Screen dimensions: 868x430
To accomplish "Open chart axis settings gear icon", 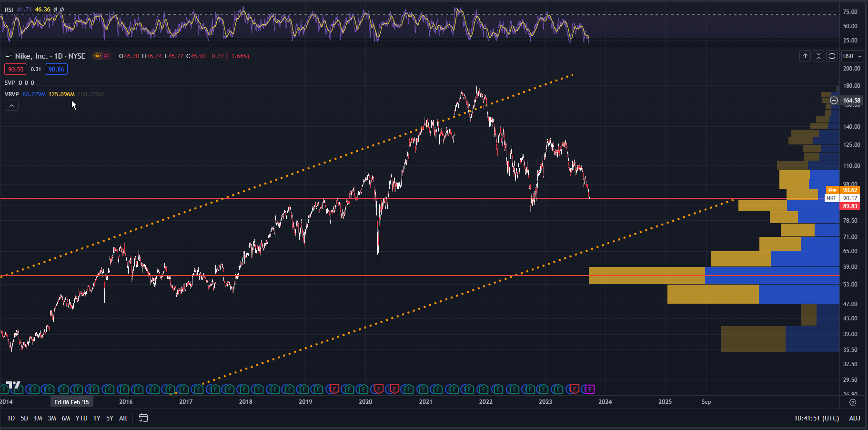I will tap(853, 402).
